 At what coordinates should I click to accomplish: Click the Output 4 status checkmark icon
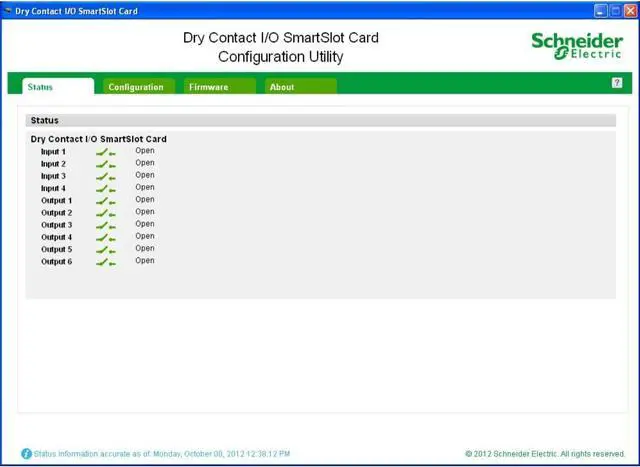105,237
